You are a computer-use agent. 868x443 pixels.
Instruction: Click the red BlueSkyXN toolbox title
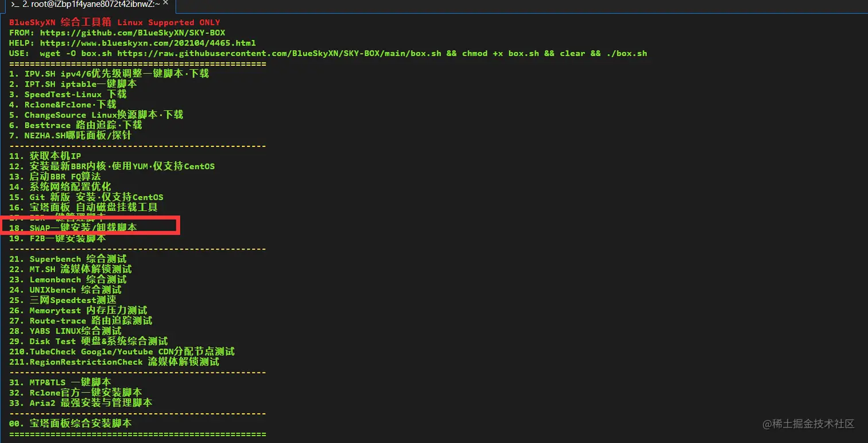click(114, 22)
